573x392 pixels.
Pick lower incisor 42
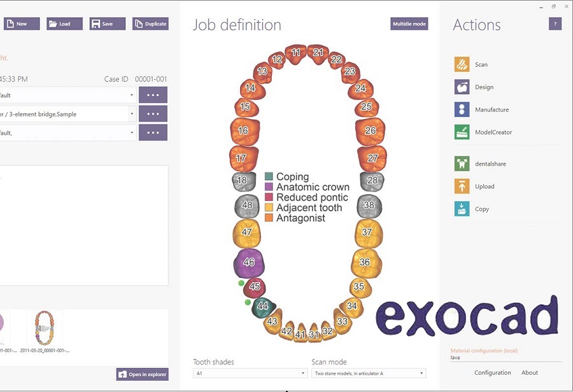pos(287,331)
